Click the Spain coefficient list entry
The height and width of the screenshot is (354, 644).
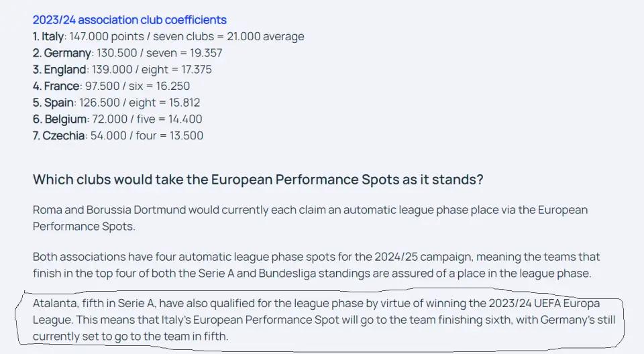(116, 103)
